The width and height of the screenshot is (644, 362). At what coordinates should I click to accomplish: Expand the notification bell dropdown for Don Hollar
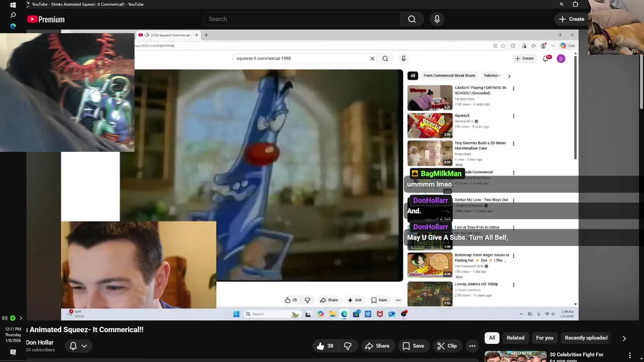tap(78, 346)
